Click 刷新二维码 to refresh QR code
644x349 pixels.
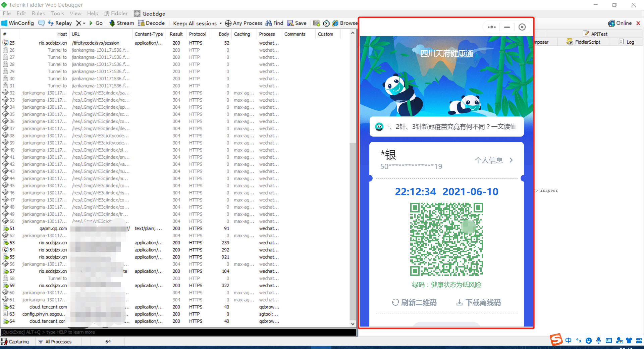[415, 303]
